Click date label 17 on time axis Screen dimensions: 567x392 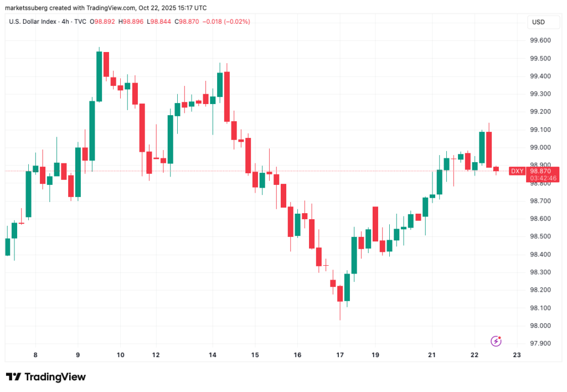(x=340, y=355)
